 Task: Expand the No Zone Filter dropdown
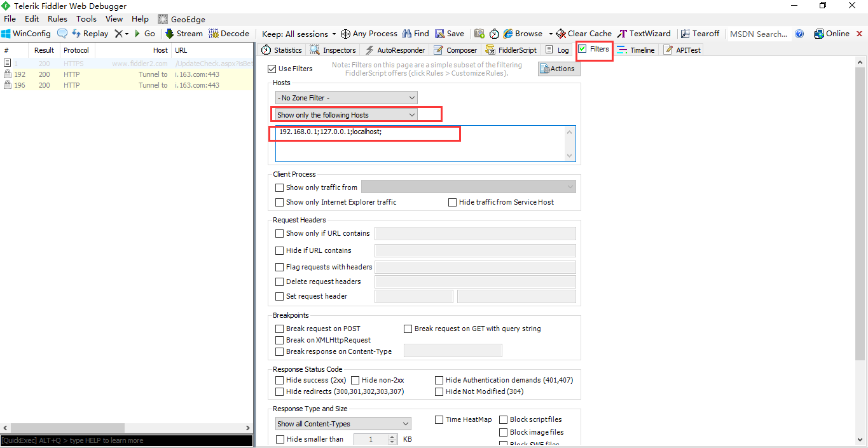[347, 98]
